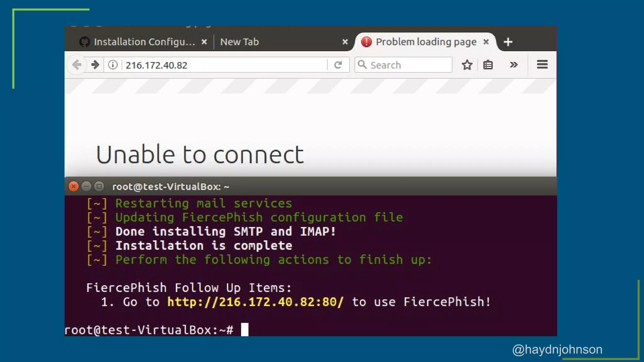The image size is (644, 362).
Task: Maximize the terminal window
Action: coord(99,187)
